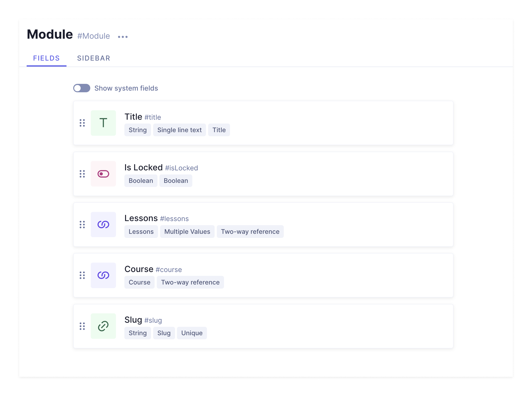Click the Unique badge on the Slug field
532x396 pixels.
[x=192, y=333]
